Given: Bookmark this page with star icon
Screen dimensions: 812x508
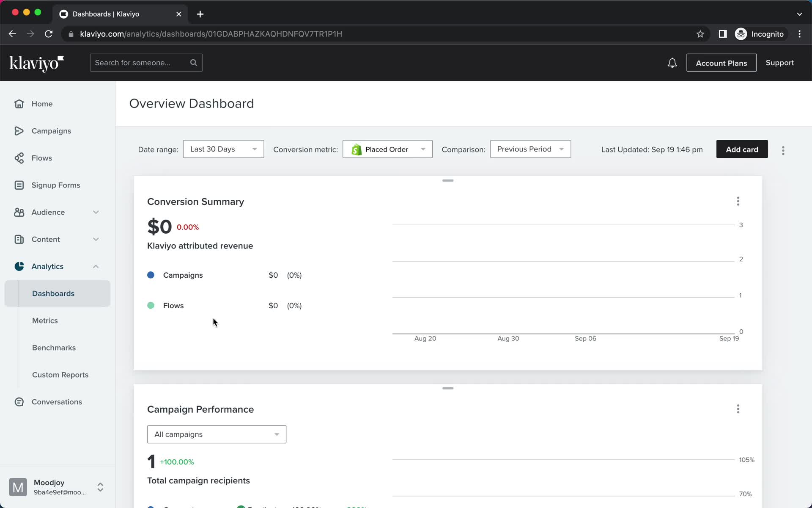Looking at the screenshot, I should [x=700, y=34].
